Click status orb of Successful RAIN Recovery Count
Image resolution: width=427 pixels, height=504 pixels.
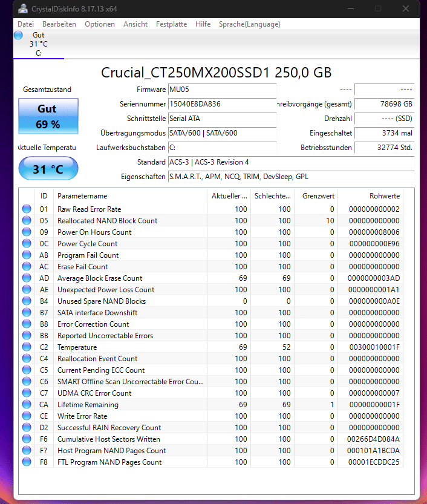coord(27,427)
